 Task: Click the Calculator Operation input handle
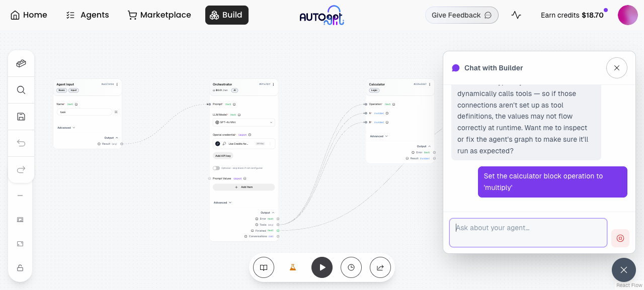(x=366, y=104)
